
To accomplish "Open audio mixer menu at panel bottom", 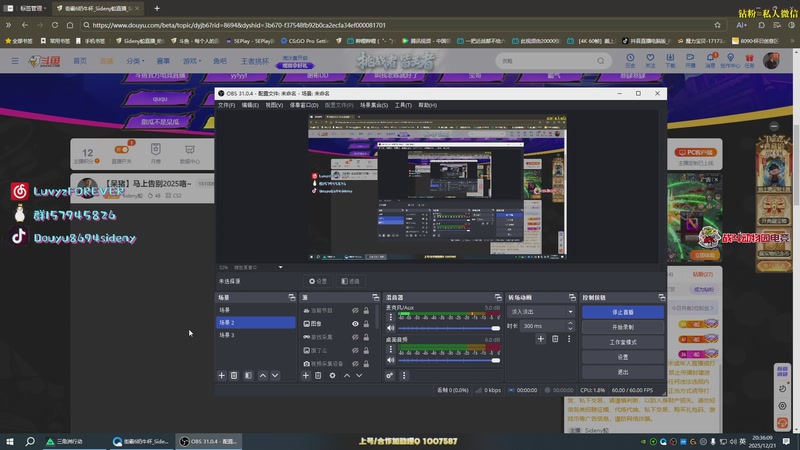I will click(404, 376).
